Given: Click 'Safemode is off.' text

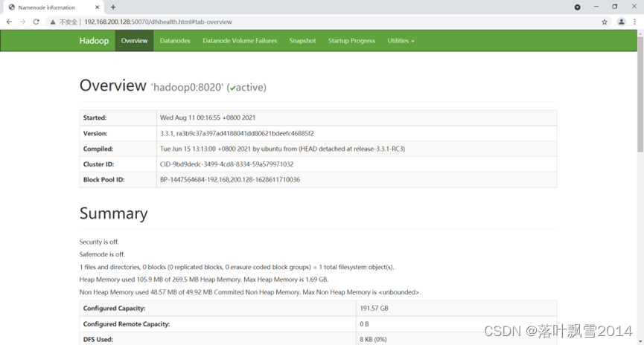Looking at the screenshot, I should click(x=102, y=254).
